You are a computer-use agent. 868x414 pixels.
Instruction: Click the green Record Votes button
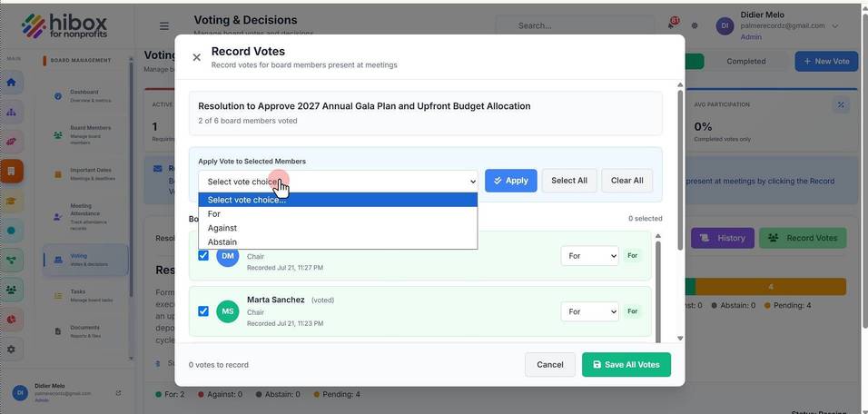803,238
